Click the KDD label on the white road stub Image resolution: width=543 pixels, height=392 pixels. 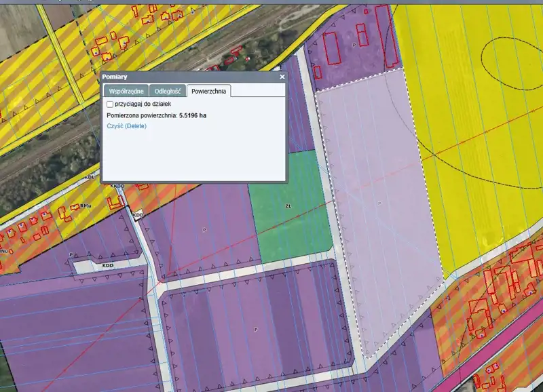pos(107,266)
